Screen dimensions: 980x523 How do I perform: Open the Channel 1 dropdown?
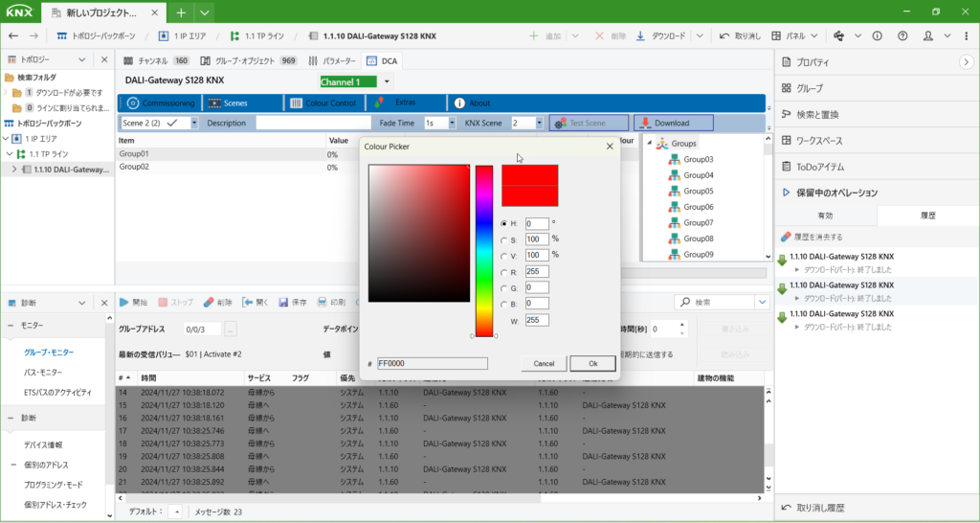[x=387, y=82]
